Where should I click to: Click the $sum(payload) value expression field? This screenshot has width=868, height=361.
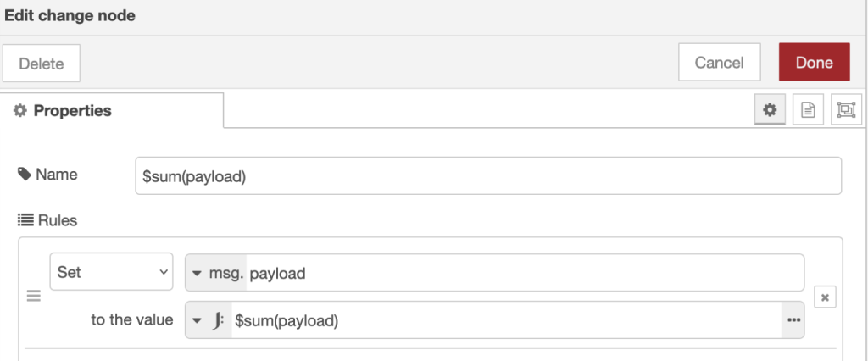(x=505, y=320)
